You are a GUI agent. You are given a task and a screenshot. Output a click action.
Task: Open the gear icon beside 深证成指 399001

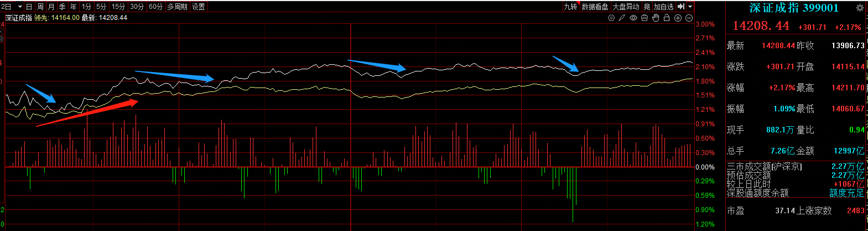[x=859, y=8]
